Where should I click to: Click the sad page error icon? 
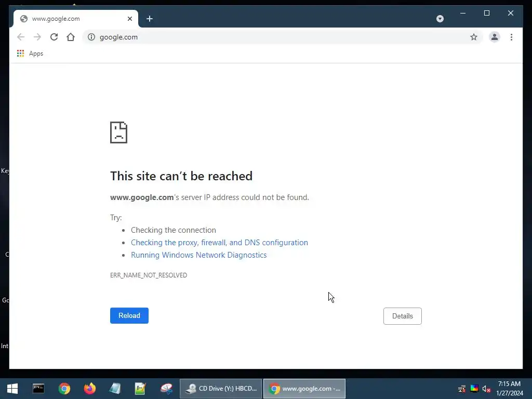tap(119, 132)
